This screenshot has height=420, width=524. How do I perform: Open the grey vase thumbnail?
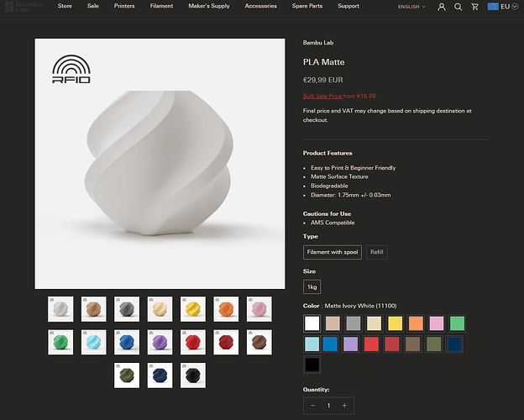click(x=127, y=309)
